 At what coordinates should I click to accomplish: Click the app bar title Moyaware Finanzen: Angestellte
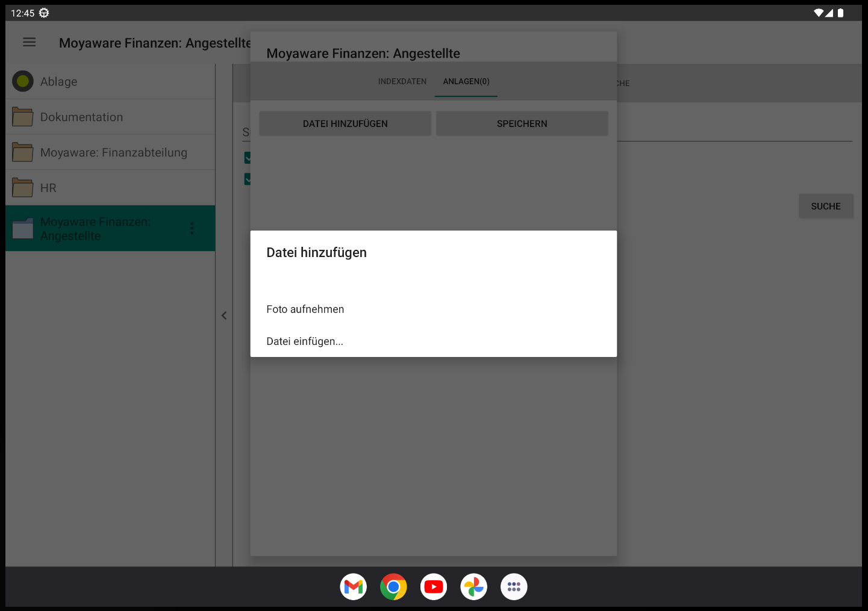[x=155, y=43]
